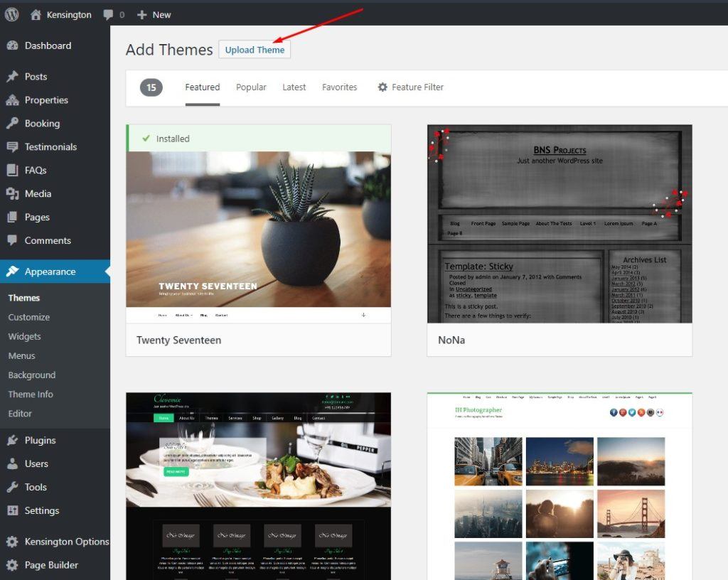Click the Users person icon
Viewport: 728px width, 580px height.
13,463
